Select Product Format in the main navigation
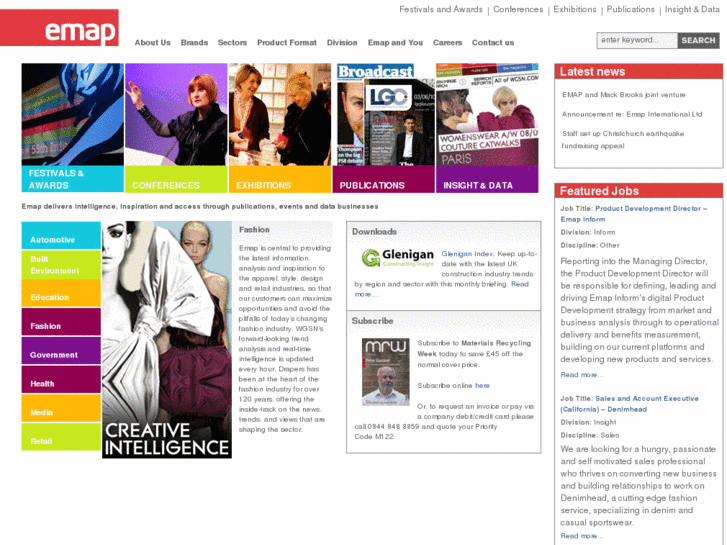 [287, 43]
